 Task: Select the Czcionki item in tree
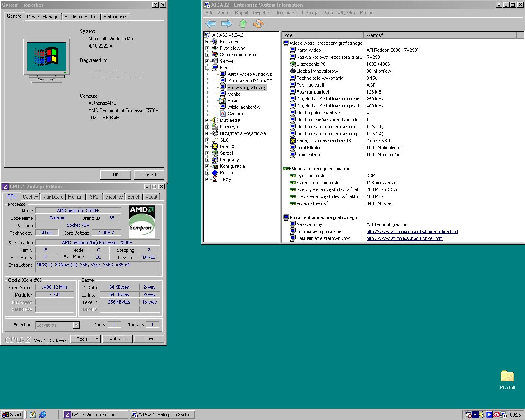pyautogui.click(x=236, y=114)
